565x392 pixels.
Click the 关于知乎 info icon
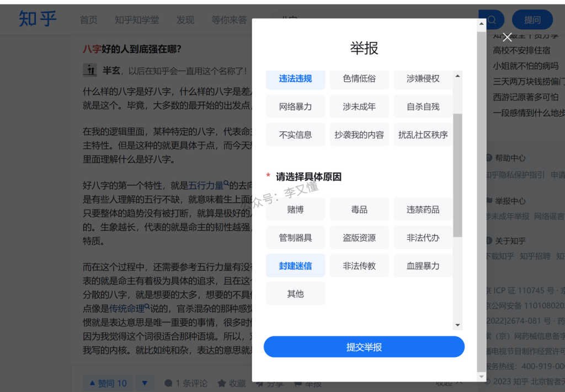coord(489,240)
